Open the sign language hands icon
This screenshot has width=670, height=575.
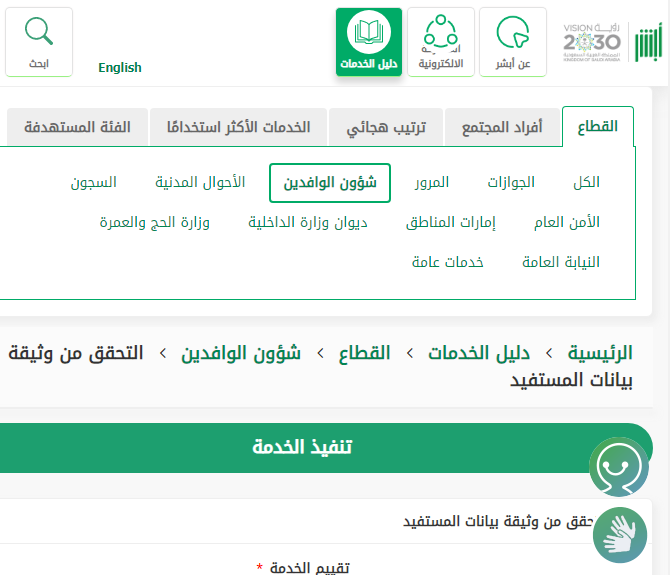pyautogui.click(x=620, y=533)
